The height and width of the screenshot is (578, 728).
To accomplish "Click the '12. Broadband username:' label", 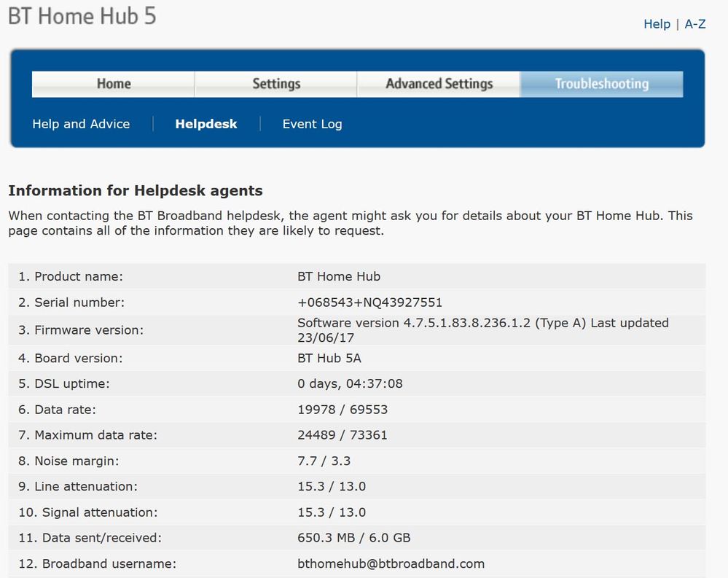I will tap(98, 564).
